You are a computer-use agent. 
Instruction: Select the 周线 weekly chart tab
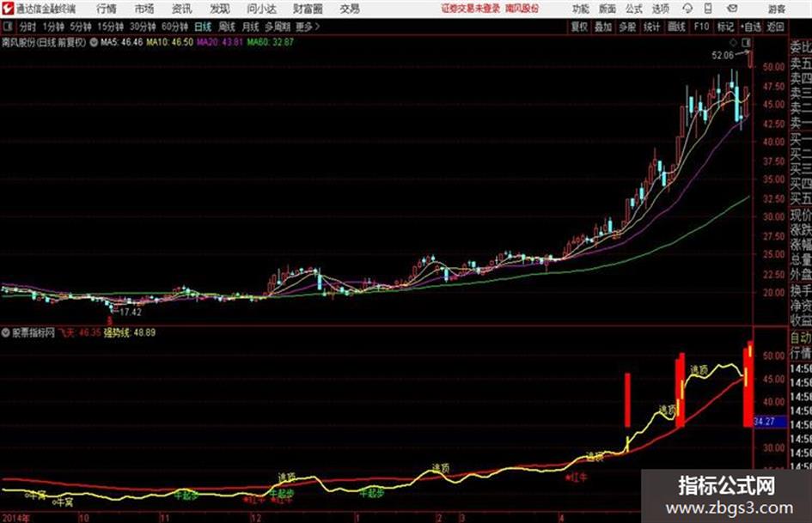pos(227,27)
